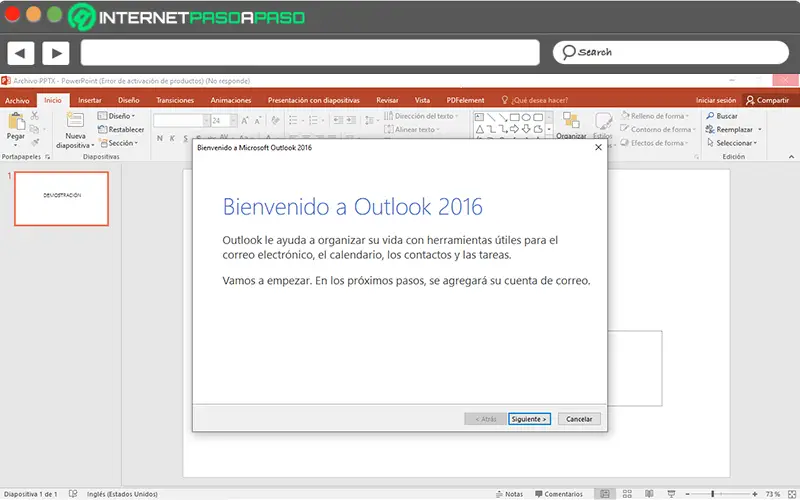The height and width of the screenshot is (500, 800).
Task: Open the Efectos de forma dropdown
Action: pos(655,143)
